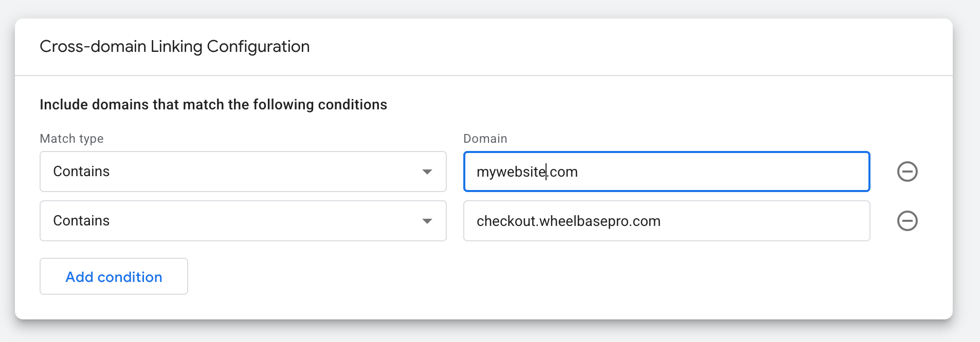
Task: Remove the mywebsite.com condition row
Action: tap(907, 172)
